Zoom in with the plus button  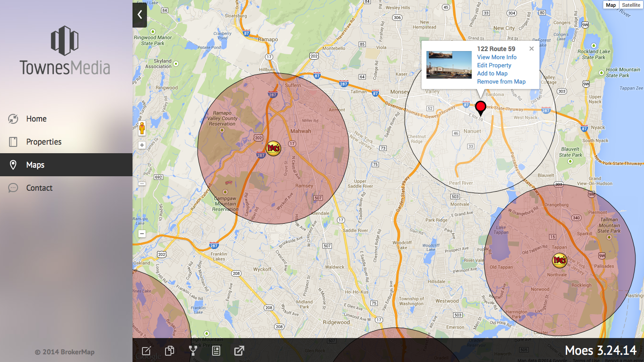[142, 146]
